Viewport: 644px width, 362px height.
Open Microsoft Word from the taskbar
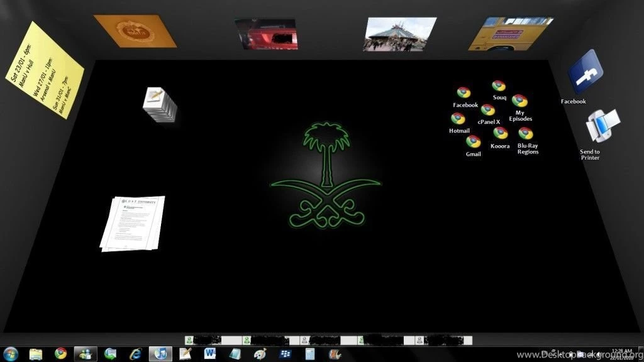click(x=210, y=354)
